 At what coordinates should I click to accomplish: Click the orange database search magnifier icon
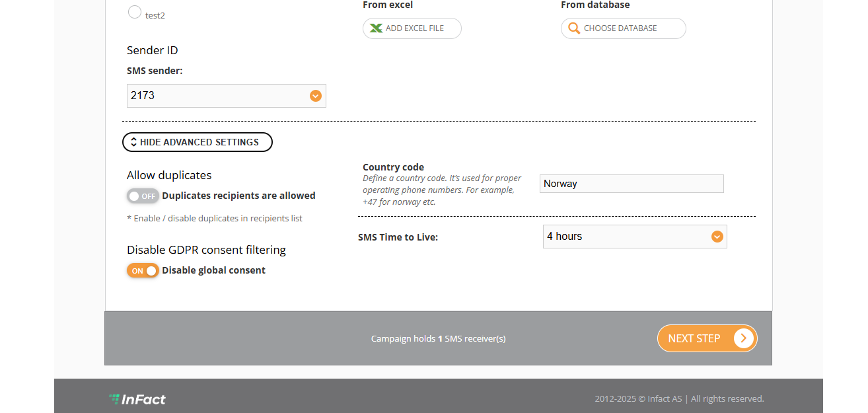click(574, 28)
